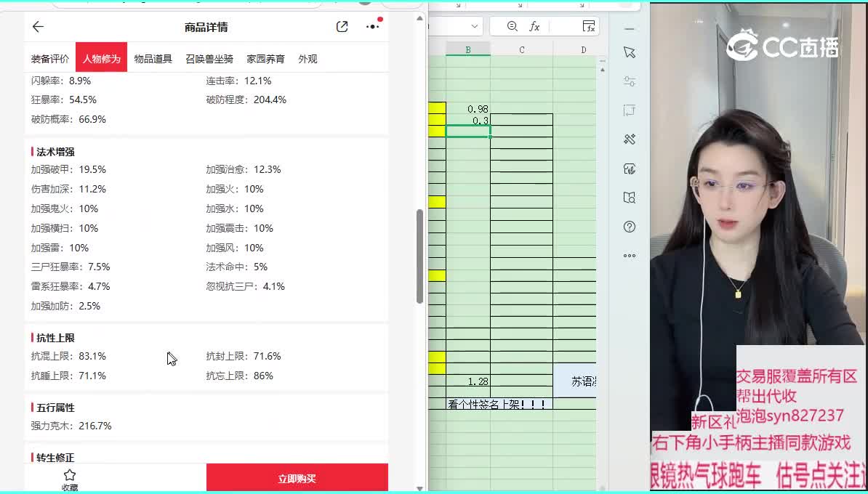Click the search magnifier next to the formula bar
868x494 pixels.
point(512,25)
